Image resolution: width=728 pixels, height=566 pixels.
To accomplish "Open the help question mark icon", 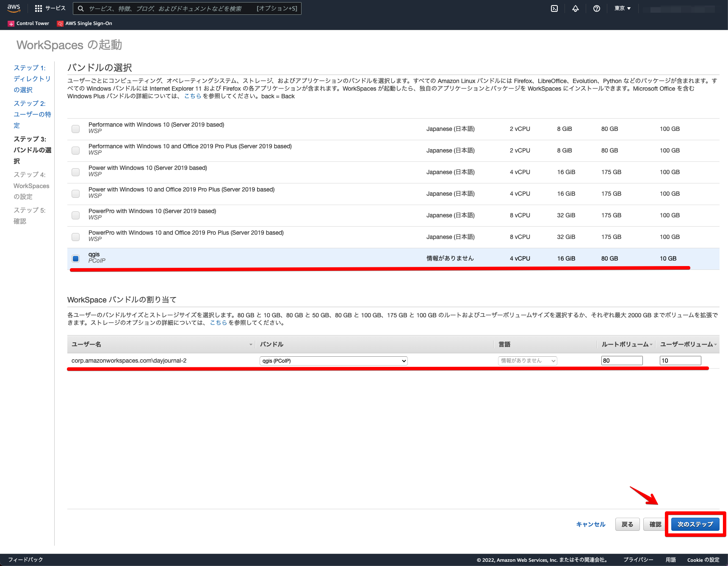I will [597, 8].
